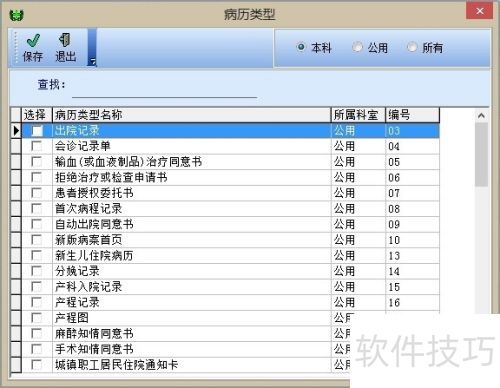Check the box for 会诊记录单
The height and width of the screenshot is (388, 500).
(x=36, y=146)
